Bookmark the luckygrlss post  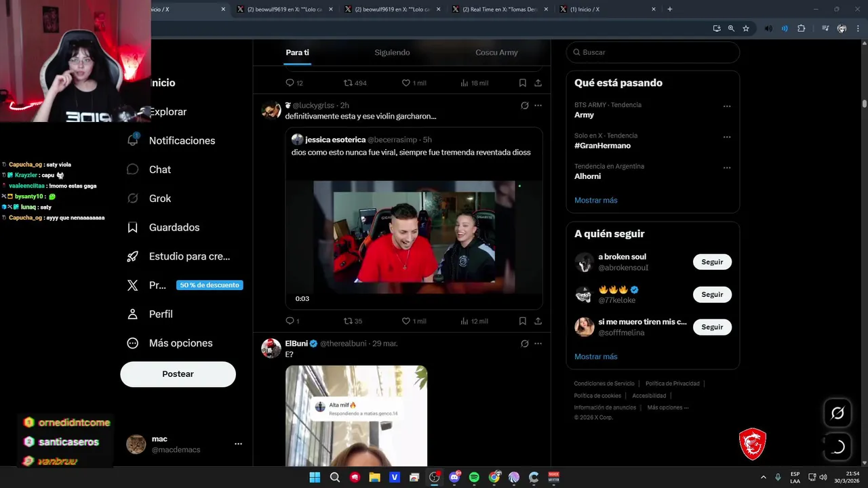(x=522, y=321)
